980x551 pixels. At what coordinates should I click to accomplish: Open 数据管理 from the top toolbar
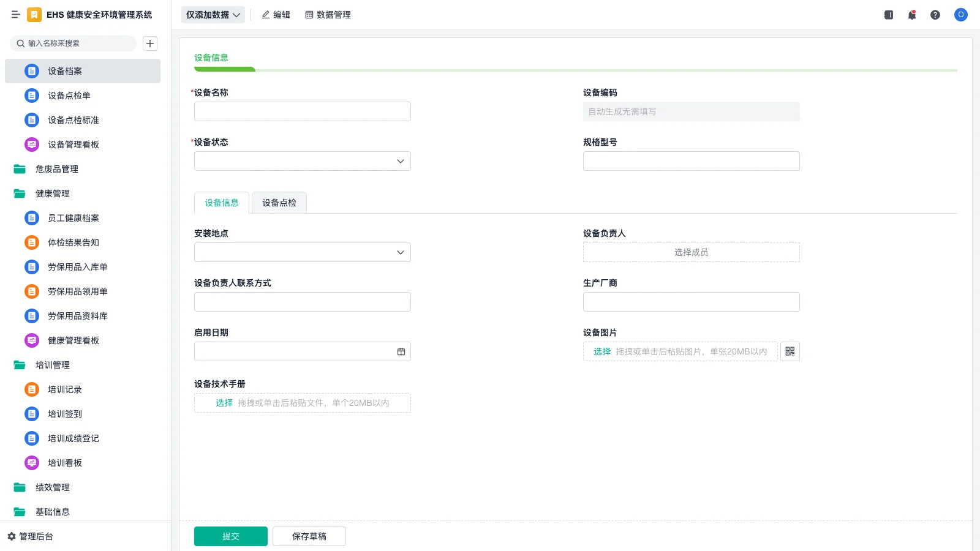[328, 15]
